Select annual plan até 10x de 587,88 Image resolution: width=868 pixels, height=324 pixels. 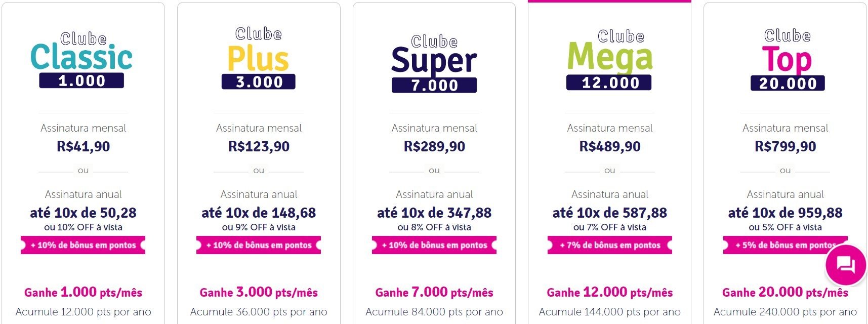tap(610, 213)
